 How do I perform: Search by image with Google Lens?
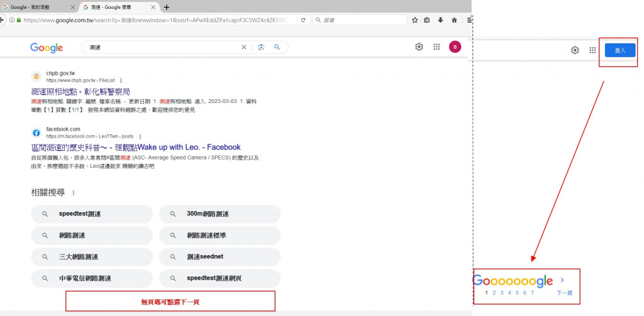261,47
